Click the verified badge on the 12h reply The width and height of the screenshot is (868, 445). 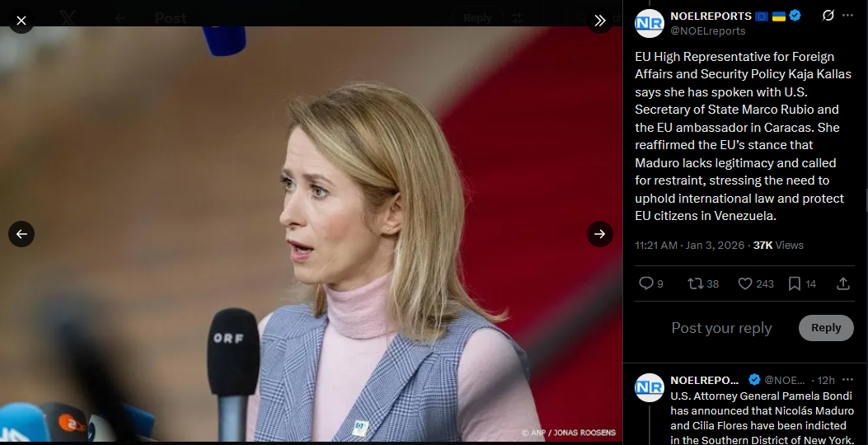[x=754, y=380]
